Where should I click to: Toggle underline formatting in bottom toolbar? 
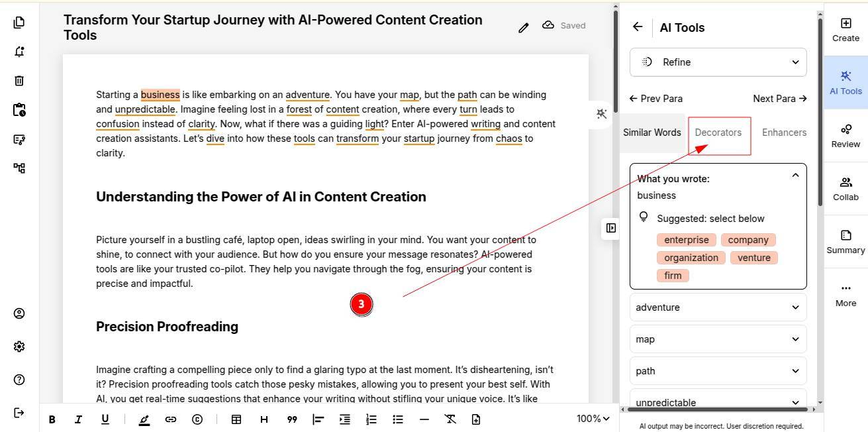pos(105,419)
